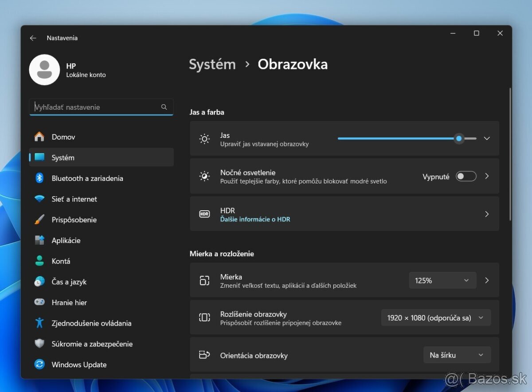532x392 pixels.
Task: Click the Sieť a internet Wi-Fi icon
Action: click(x=39, y=199)
